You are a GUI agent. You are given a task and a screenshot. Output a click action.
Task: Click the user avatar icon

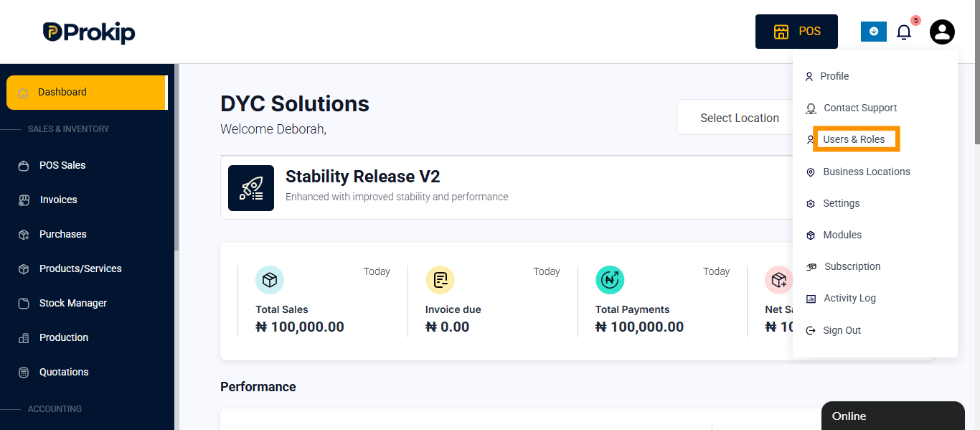(x=942, y=32)
